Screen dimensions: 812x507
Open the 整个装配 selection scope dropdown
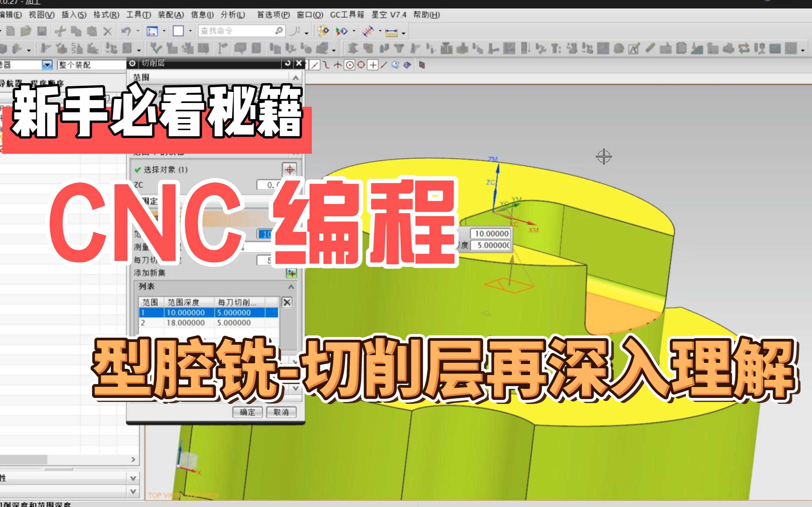[47, 65]
